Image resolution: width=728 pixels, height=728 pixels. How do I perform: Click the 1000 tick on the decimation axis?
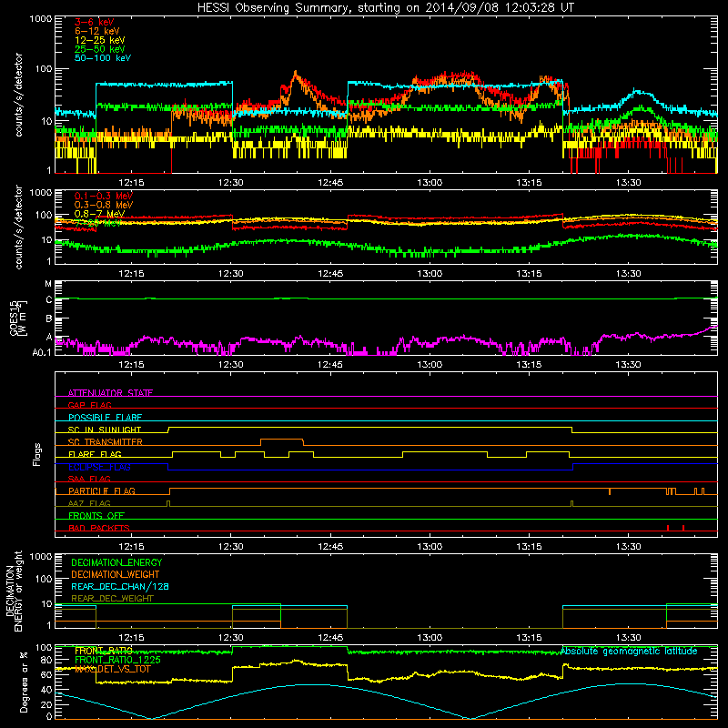(40, 556)
